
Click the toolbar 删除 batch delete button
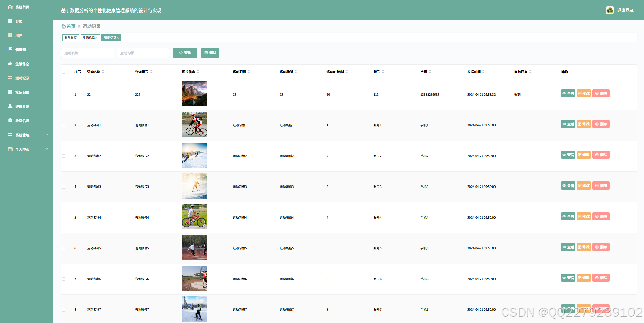click(210, 53)
